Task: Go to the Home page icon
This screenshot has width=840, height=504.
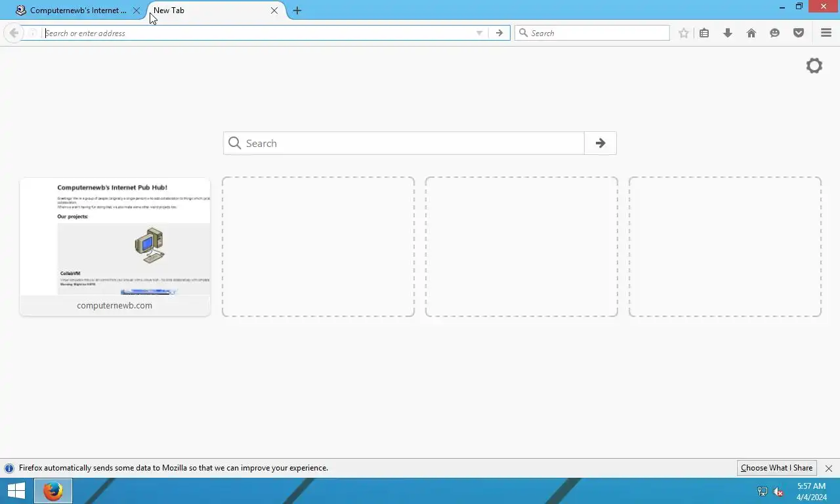Action: point(751,33)
